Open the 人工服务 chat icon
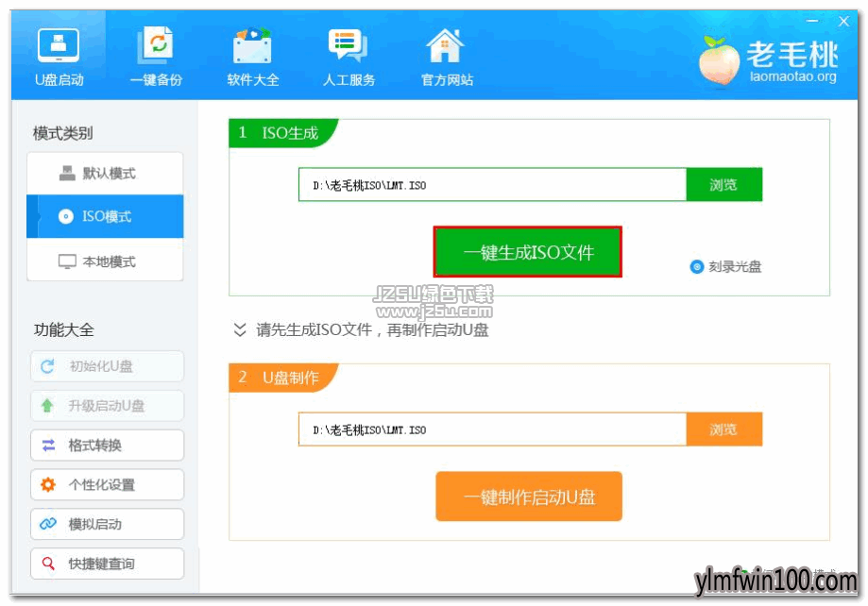The height and width of the screenshot is (606, 868). click(x=349, y=57)
